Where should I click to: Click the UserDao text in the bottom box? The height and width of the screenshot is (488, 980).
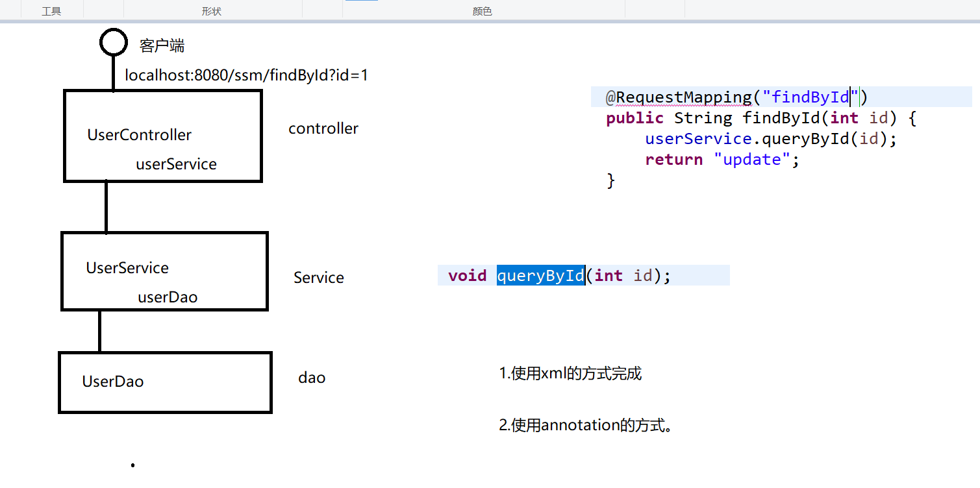click(x=113, y=382)
